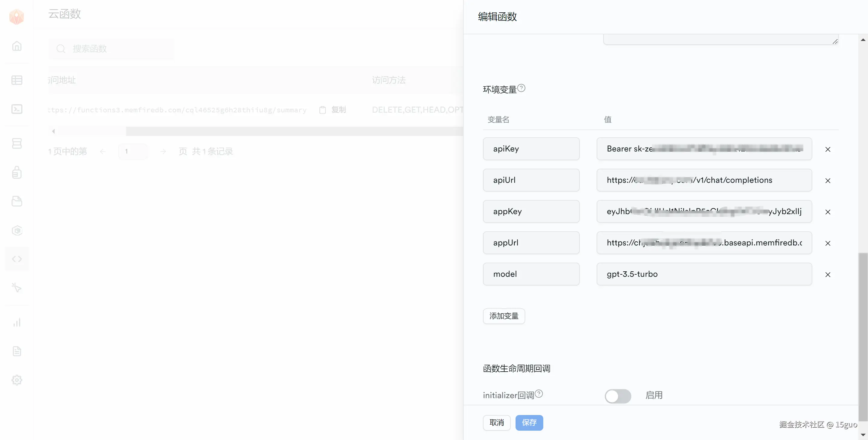
Task: Click the page number input field
Action: coord(133,151)
